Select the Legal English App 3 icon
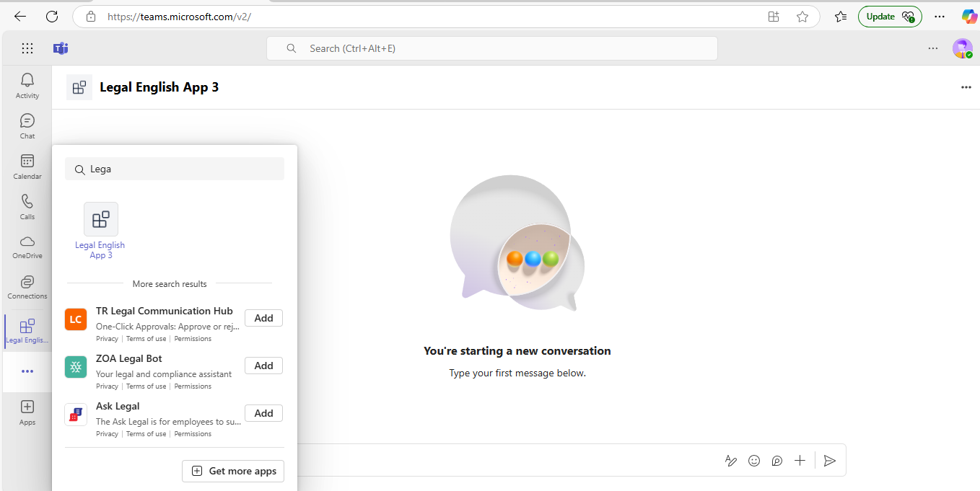Image resolution: width=980 pixels, height=491 pixels. tap(100, 219)
